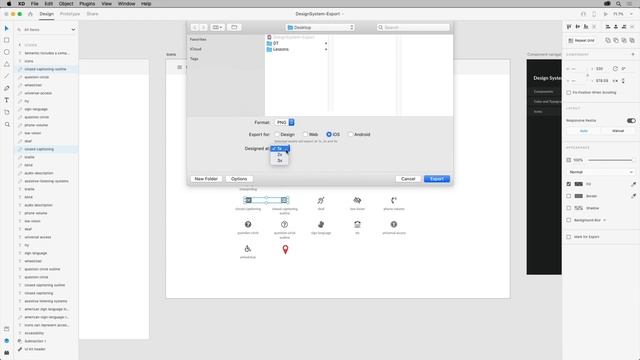Select the Line tool

tap(7, 76)
